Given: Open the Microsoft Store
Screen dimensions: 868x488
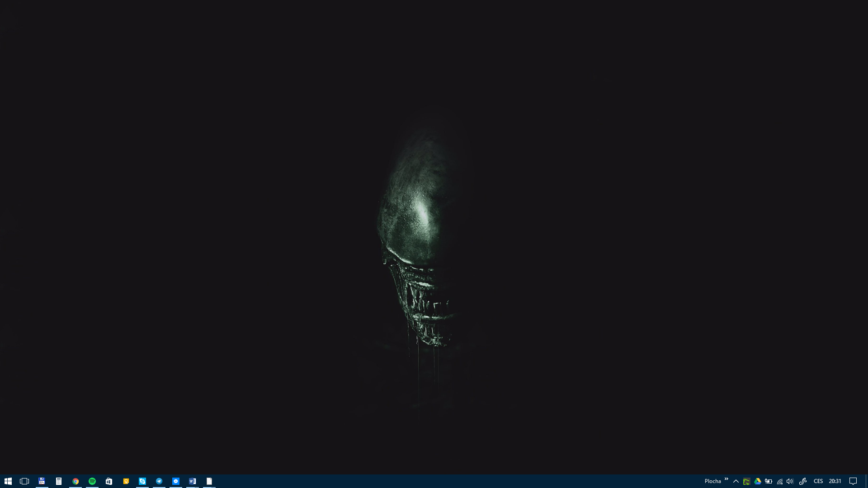Looking at the screenshot, I should coord(109,481).
